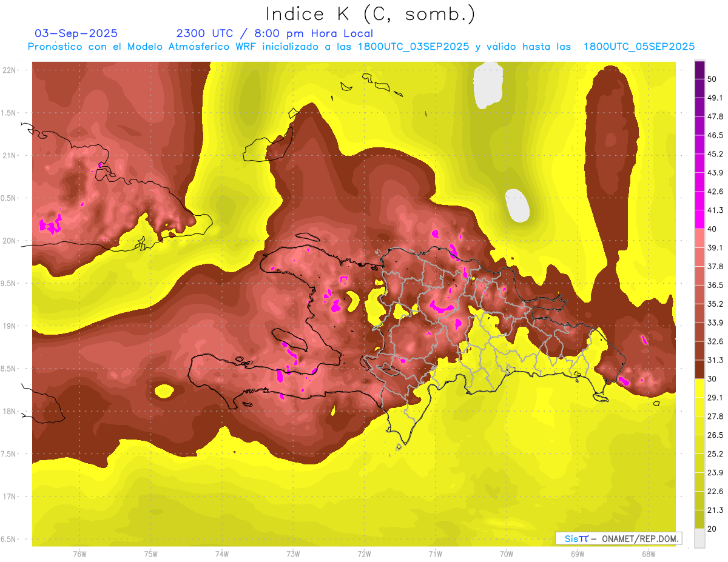Image resolution: width=728 pixels, height=562 pixels.
Task: Click the small yellow oval southwest of Haiti
Action: [x=164, y=391]
